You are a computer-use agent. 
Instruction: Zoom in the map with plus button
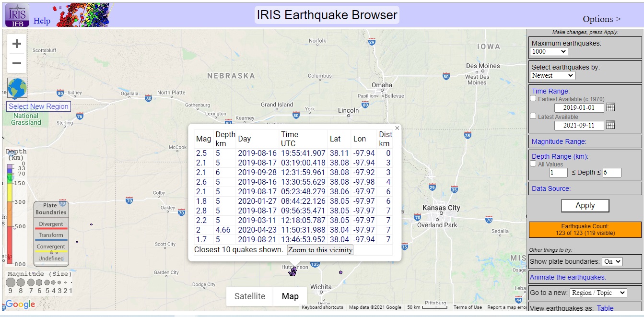[17, 44]
